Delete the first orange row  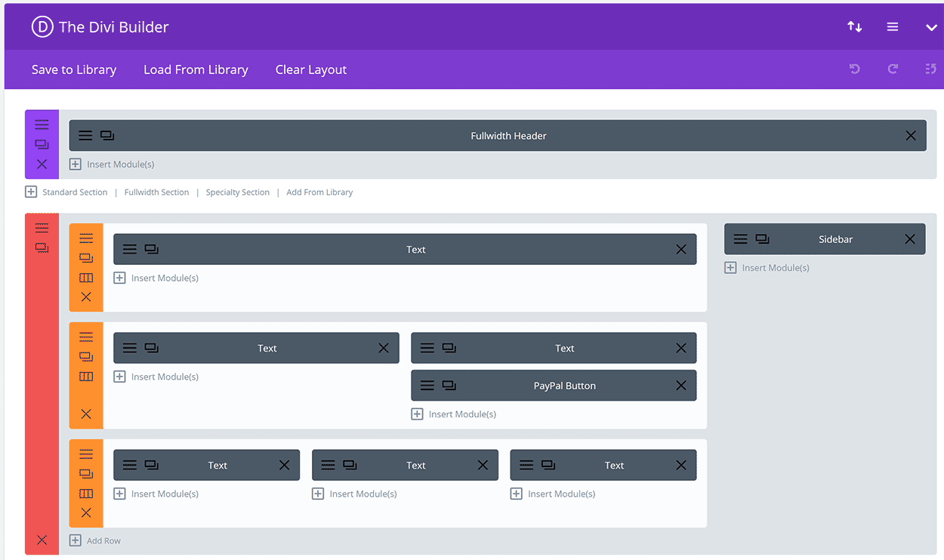(86, 297)
